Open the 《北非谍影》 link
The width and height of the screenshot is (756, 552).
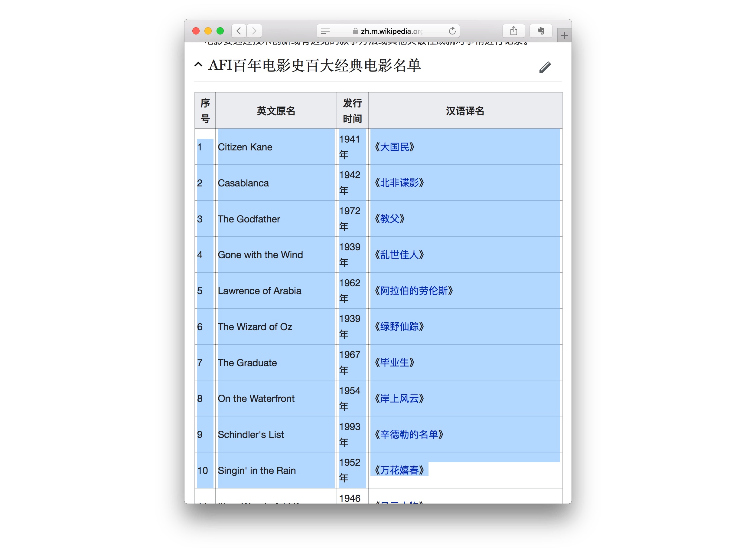[399, 183]
